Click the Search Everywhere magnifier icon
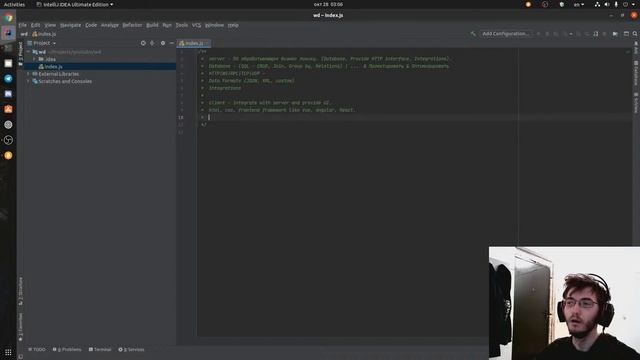Screen dimensions: 640x360 point(635,34)
